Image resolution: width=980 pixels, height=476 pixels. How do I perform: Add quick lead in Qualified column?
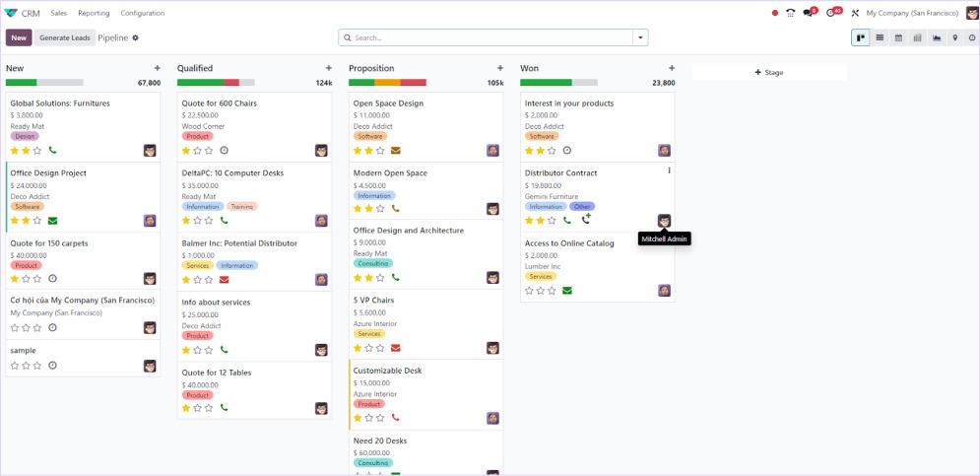coord(329,68)
